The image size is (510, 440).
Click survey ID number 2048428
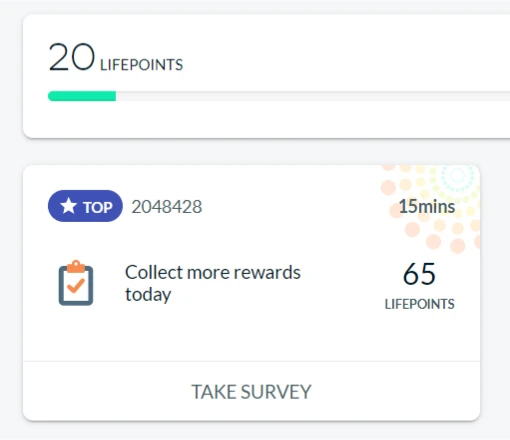[167, 207]
